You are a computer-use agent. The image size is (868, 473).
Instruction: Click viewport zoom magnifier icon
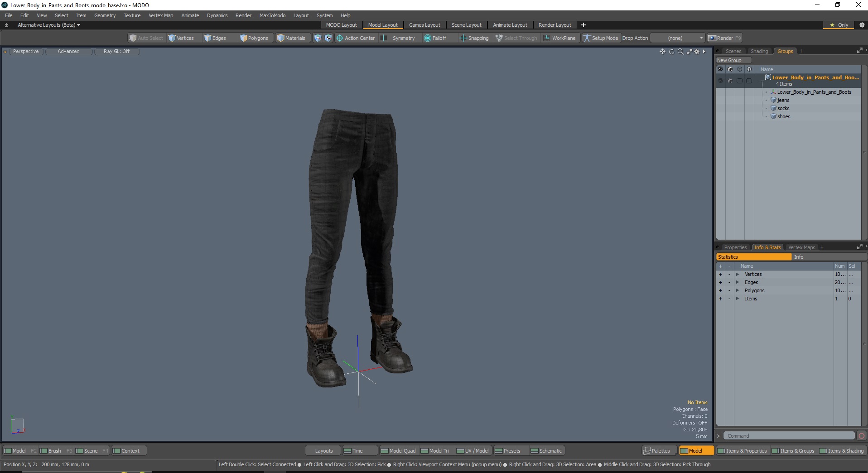[x=680, y=52]
